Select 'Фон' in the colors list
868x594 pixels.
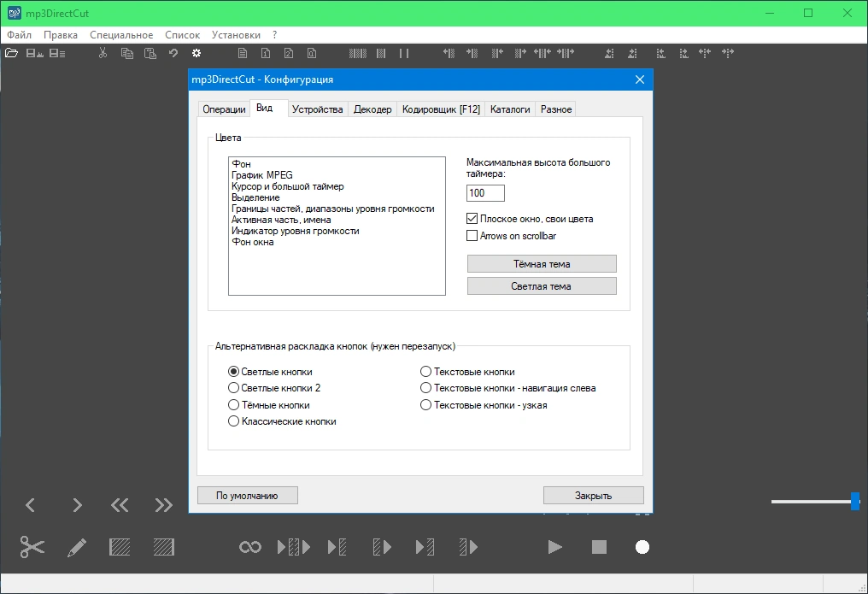click(x=337, y=164)
